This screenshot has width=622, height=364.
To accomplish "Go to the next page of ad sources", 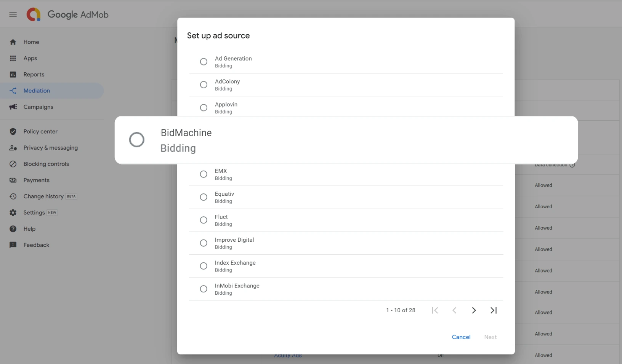I will [474, 310].
